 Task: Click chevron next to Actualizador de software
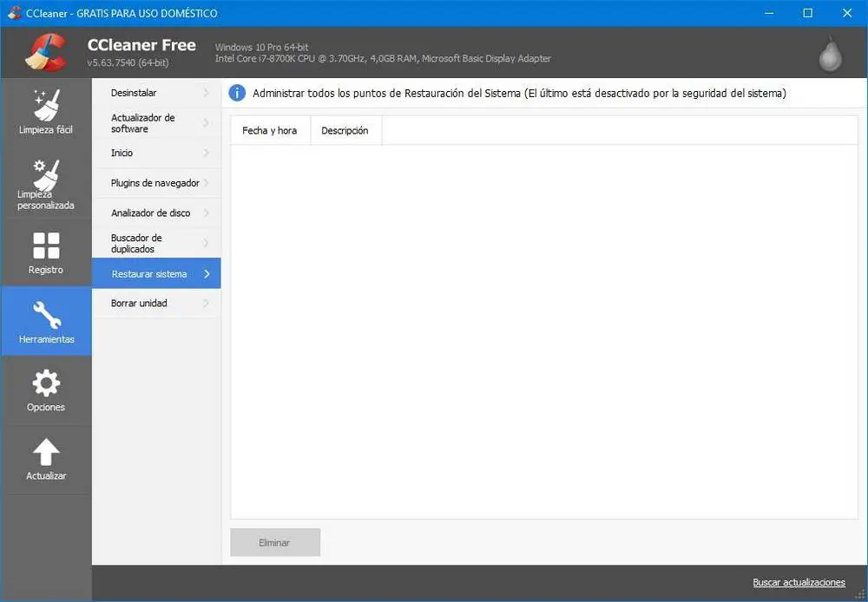207,123
